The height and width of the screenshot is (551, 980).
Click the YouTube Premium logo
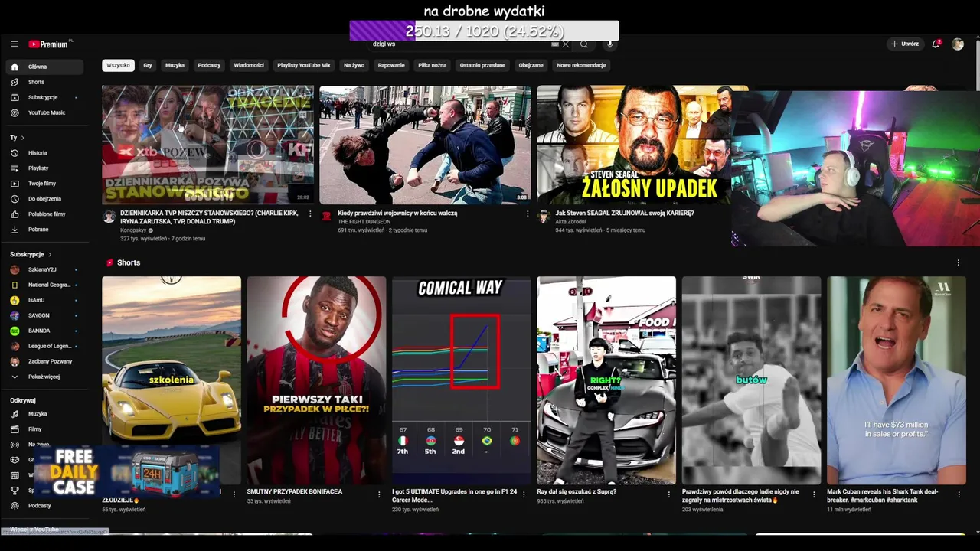coord(50,44)
